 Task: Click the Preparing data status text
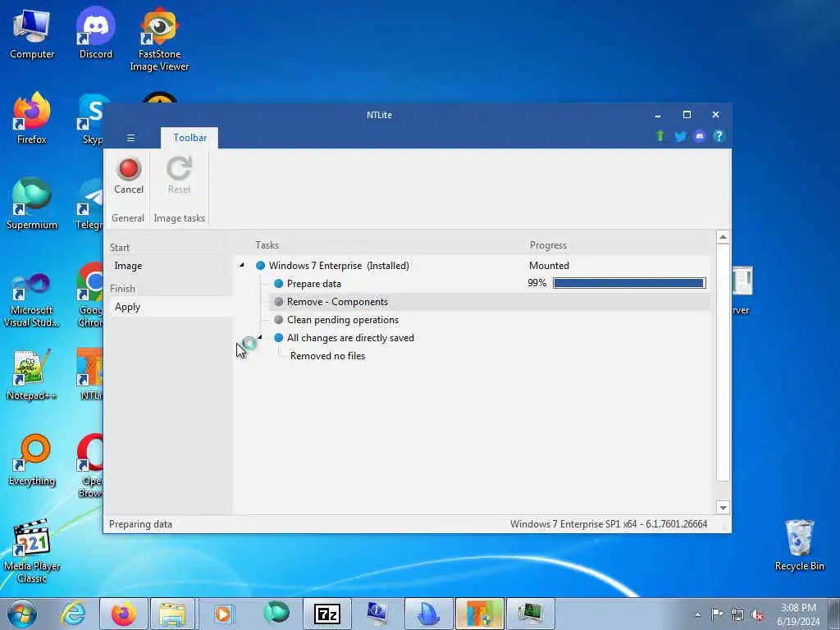pos(140,524)
